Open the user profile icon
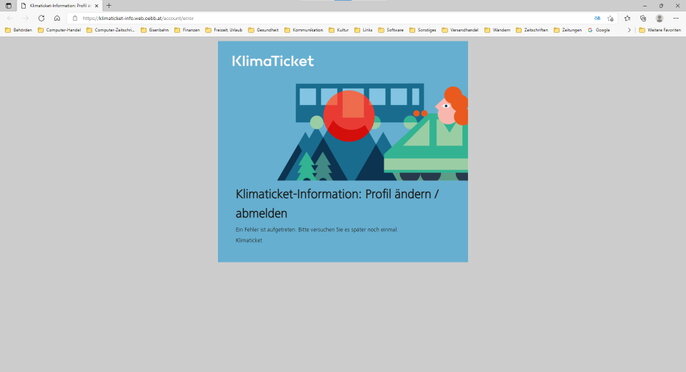The width and height of the screenshot is (686, 372). point(659,18)
